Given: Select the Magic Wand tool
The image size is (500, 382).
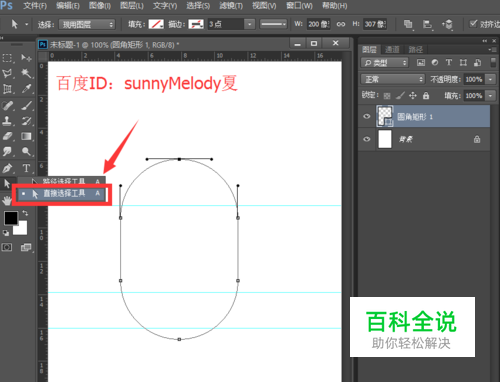Looking at the screenshot, I should [26, 73].
